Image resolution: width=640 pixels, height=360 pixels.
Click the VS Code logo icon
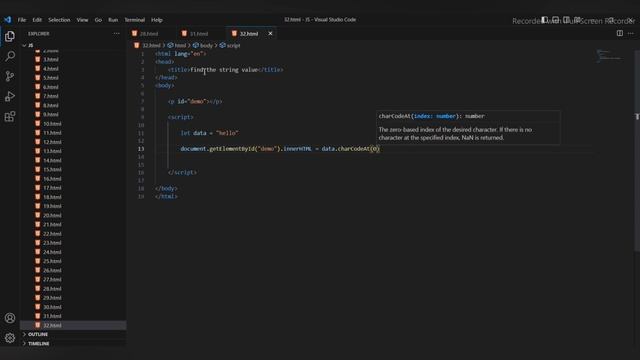pos(8,20)
